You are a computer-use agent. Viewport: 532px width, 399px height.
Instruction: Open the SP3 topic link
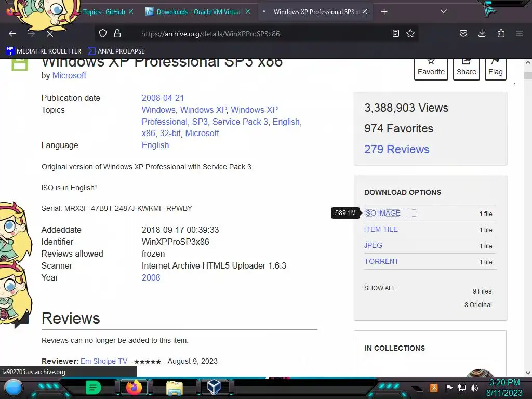(x=200, y=122)
